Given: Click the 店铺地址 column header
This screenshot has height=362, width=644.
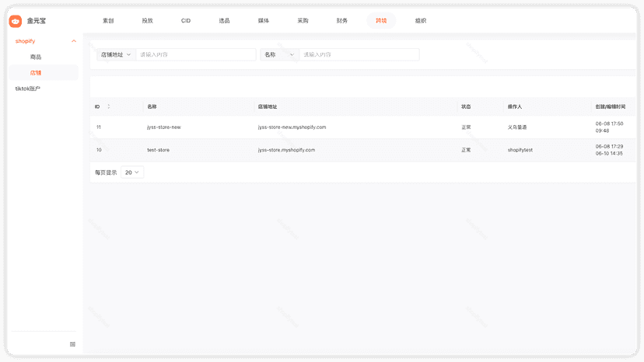Looking at the screenshot, I should coord(268,106).
